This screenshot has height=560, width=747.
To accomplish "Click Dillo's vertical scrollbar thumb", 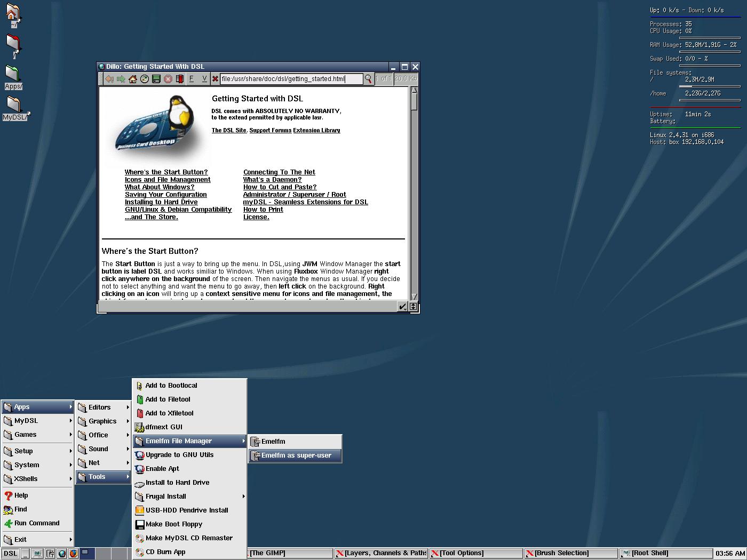I will point(414,102).
